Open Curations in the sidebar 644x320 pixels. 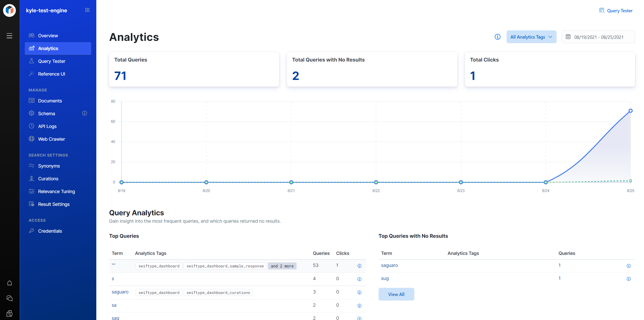pos(48,179)
